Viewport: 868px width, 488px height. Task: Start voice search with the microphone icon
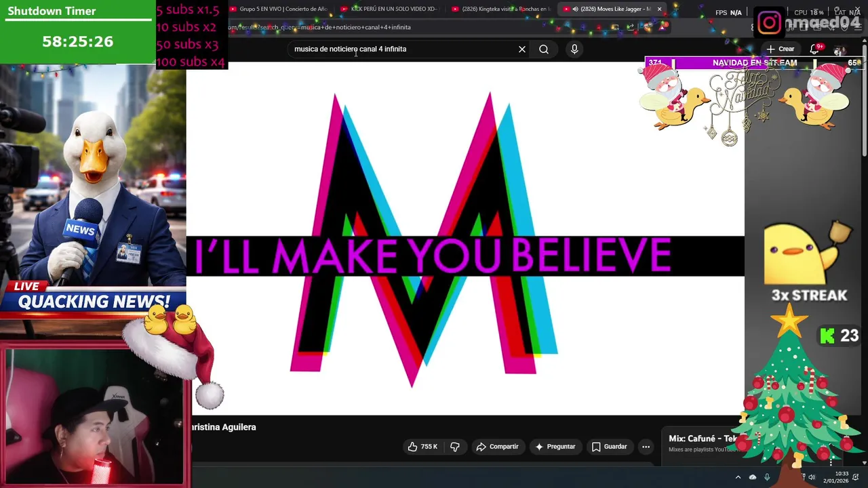574,49
